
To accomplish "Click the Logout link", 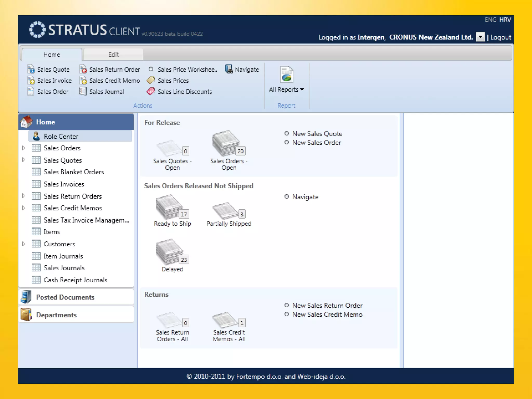I will click(501, 37).
